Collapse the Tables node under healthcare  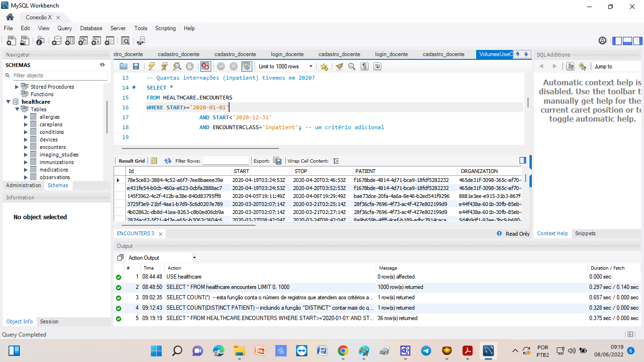pos(17,109)
